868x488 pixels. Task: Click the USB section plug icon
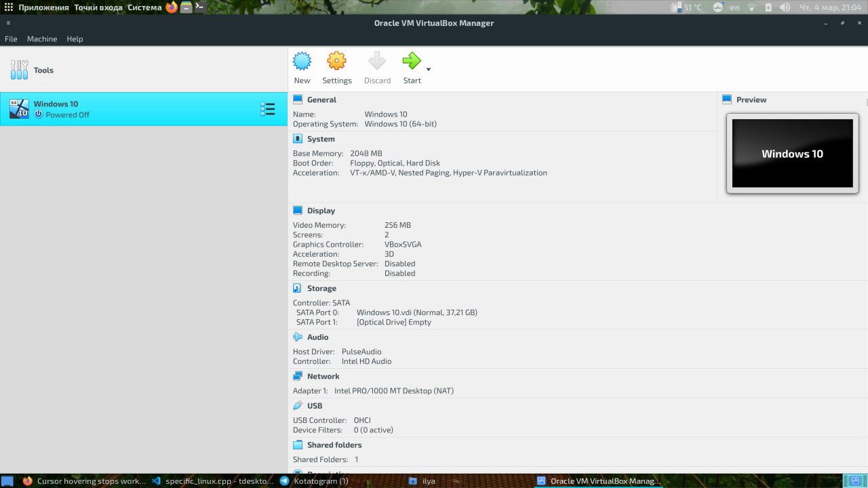[298, 405]
